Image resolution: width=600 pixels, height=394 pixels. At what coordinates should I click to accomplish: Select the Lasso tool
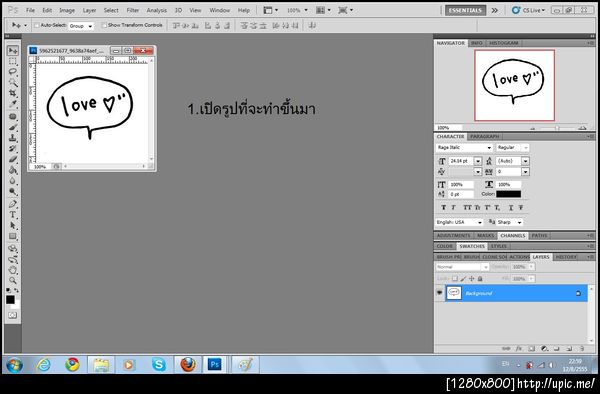(x=13, y=72)
